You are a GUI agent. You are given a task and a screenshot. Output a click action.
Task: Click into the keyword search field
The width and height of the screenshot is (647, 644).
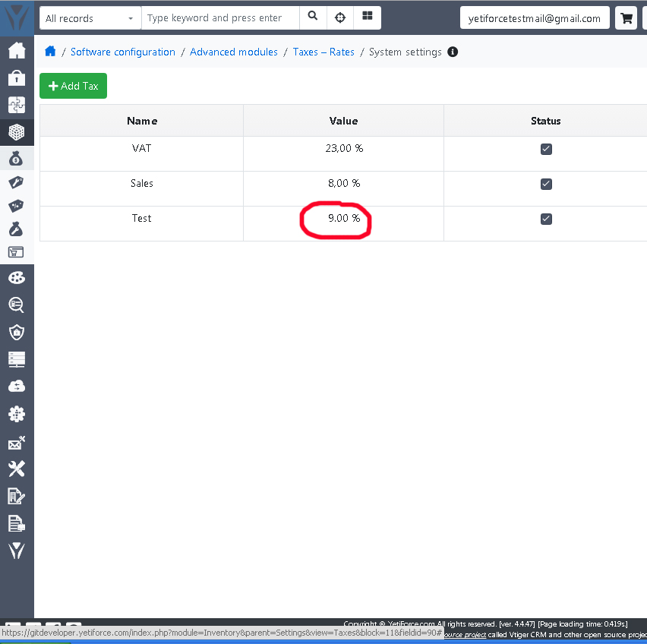coord(219,17)
